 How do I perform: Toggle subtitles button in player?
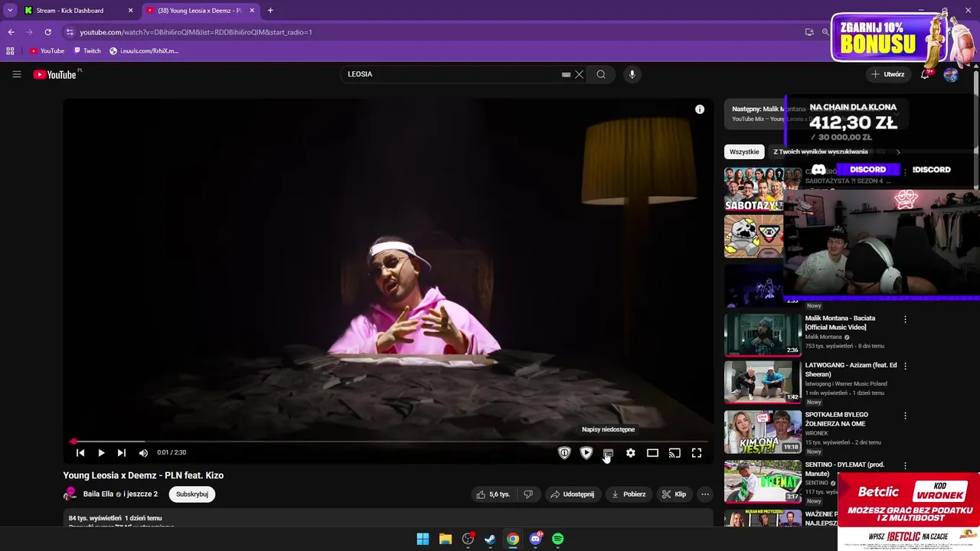[x=608, y=453]
